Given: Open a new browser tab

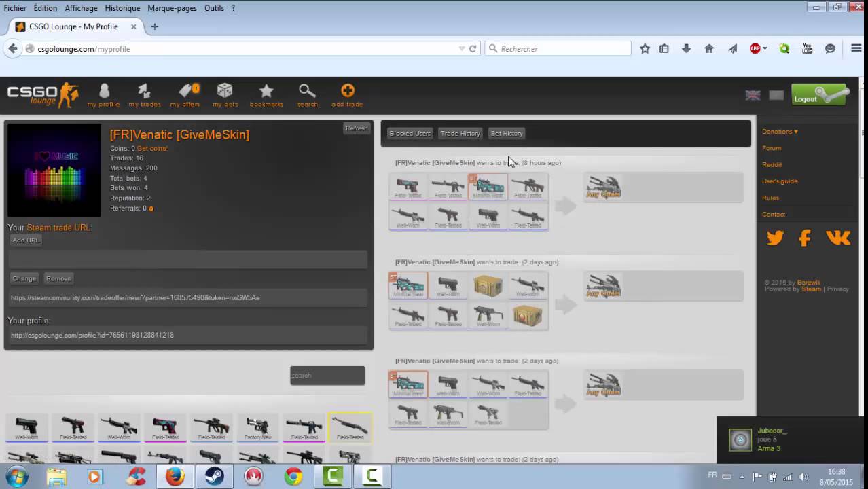Looking at the screenshot, I should pos(154,26).
